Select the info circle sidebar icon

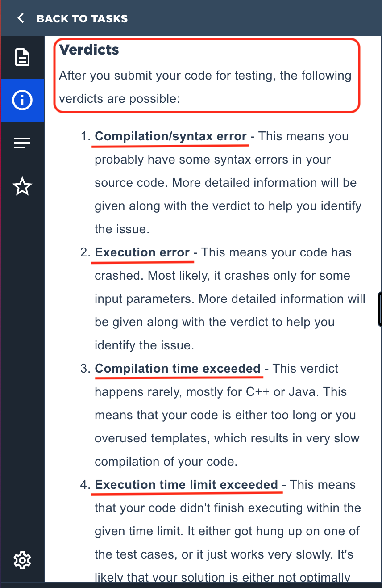click(22, 100)
